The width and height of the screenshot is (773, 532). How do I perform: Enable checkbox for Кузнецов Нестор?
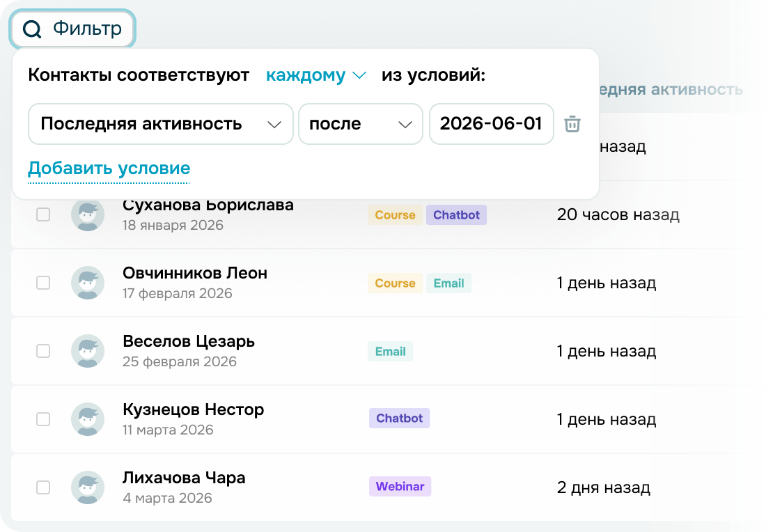43,419
